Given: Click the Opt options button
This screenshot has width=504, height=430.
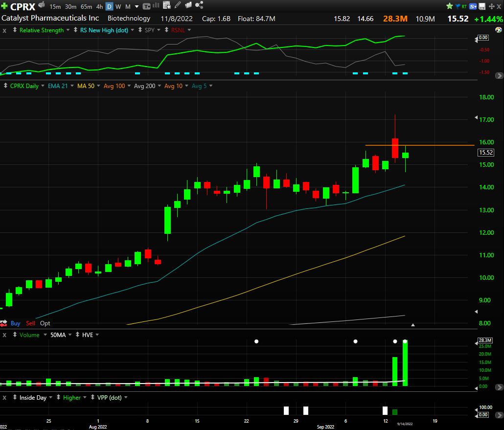Looking at the screenshot, I should tap(45, 323).
